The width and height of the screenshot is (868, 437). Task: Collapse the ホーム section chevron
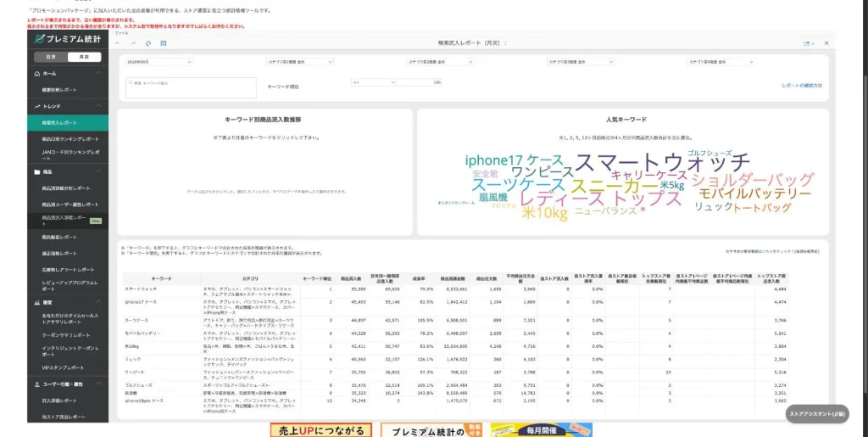pyautogui.click(x=98, y=73)
